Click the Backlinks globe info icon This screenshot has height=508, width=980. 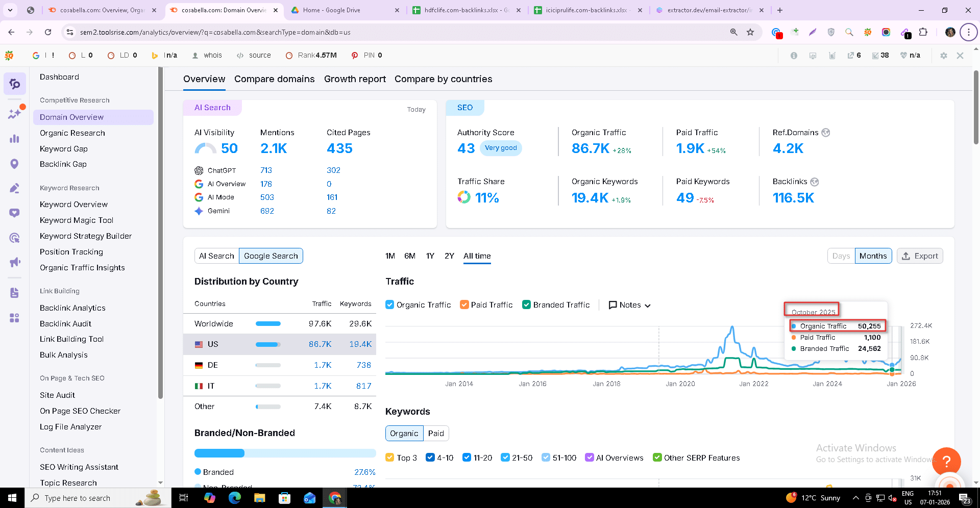click(815, 182)
